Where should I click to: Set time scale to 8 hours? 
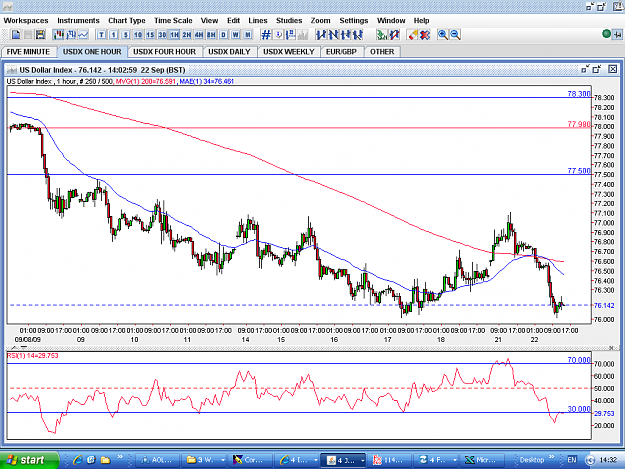211,35
